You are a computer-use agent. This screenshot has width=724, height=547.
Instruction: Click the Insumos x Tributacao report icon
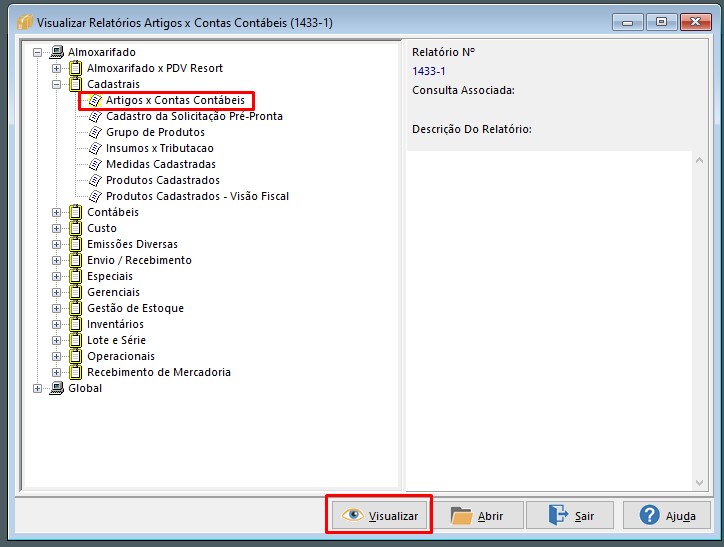(95, 148)
